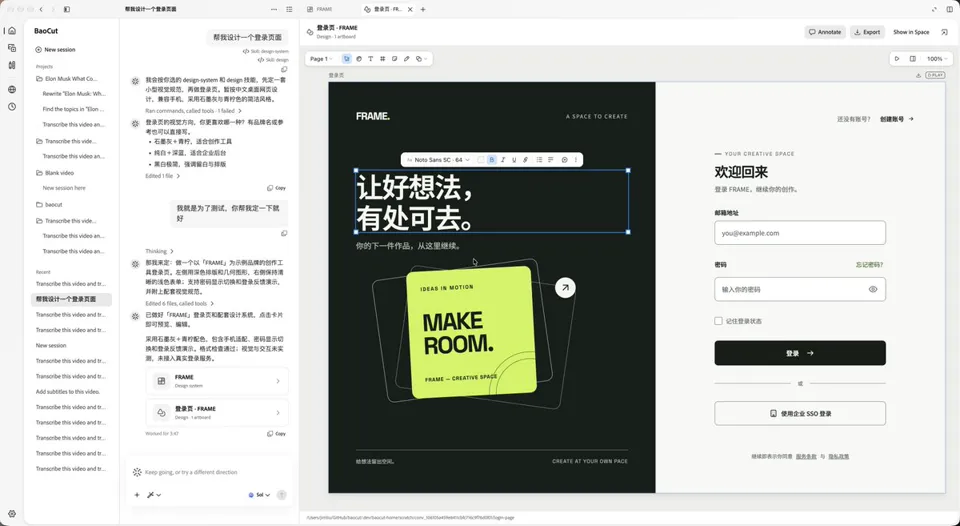This screenshot has width=960, height=526.
Task: Click the download icon above the artboard
Action: tap(918, 75)
